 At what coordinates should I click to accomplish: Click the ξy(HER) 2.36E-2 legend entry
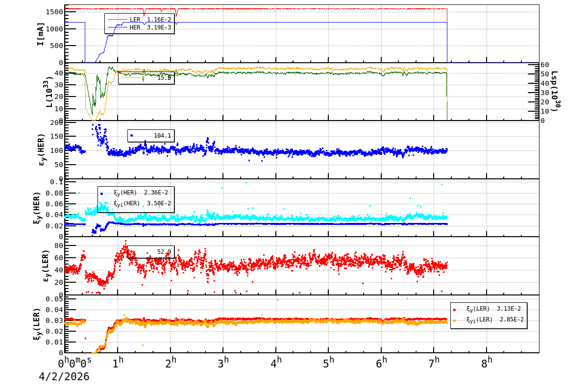tap(135, 193)
